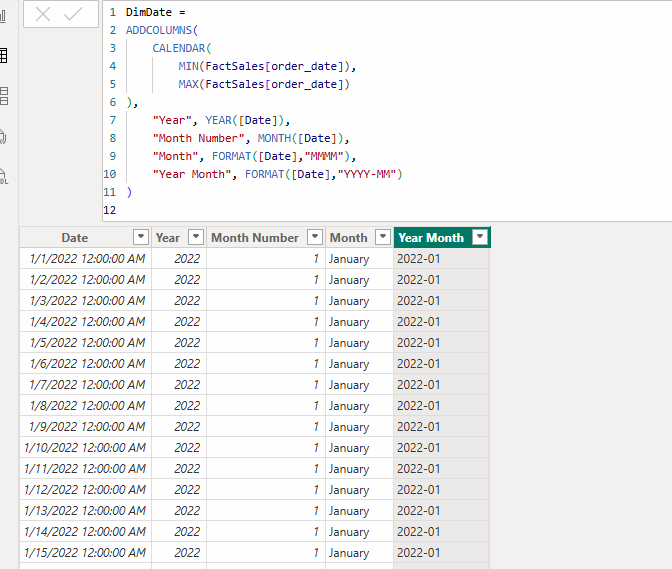Click cell 1/8/2022 12:00:00 AM

(x=87, y=406)
